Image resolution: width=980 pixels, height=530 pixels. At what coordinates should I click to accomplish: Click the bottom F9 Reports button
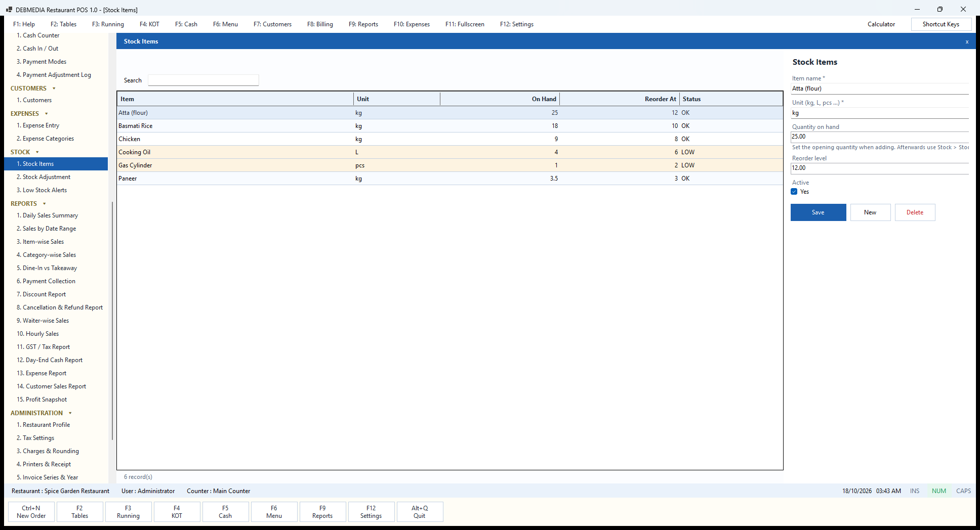(x=322, y=512)
